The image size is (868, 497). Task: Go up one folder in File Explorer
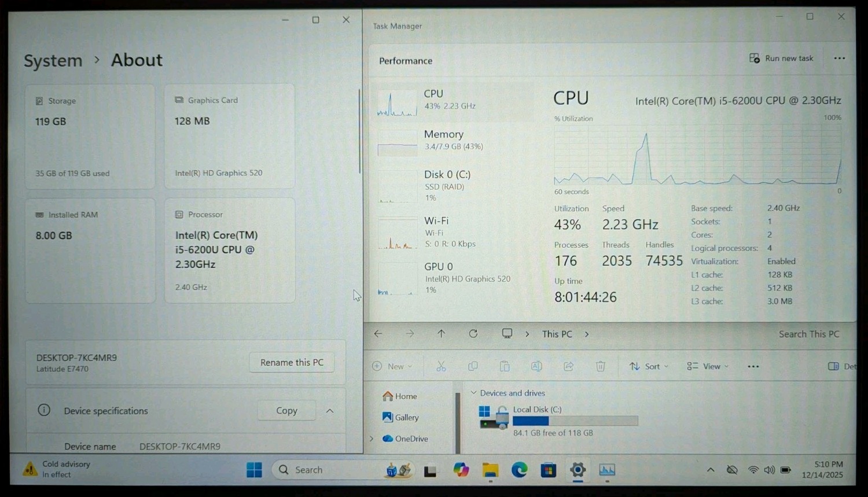[441, 334]
